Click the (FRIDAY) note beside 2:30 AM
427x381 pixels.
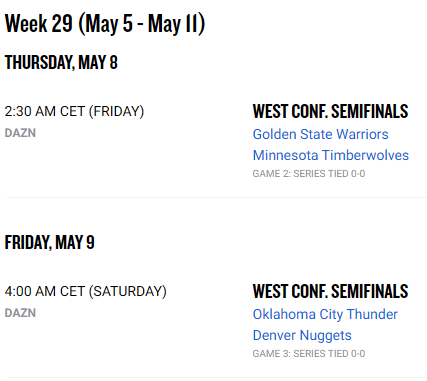point(116,111)
